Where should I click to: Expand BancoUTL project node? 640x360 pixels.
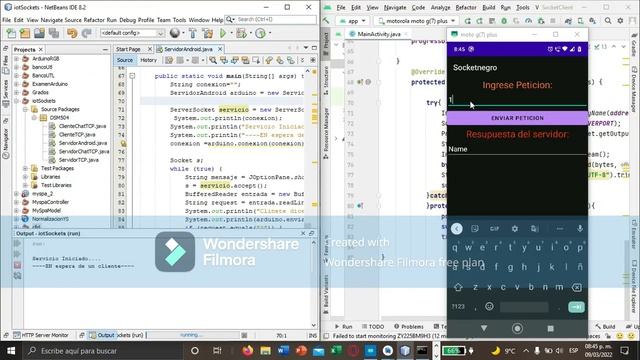17,76
